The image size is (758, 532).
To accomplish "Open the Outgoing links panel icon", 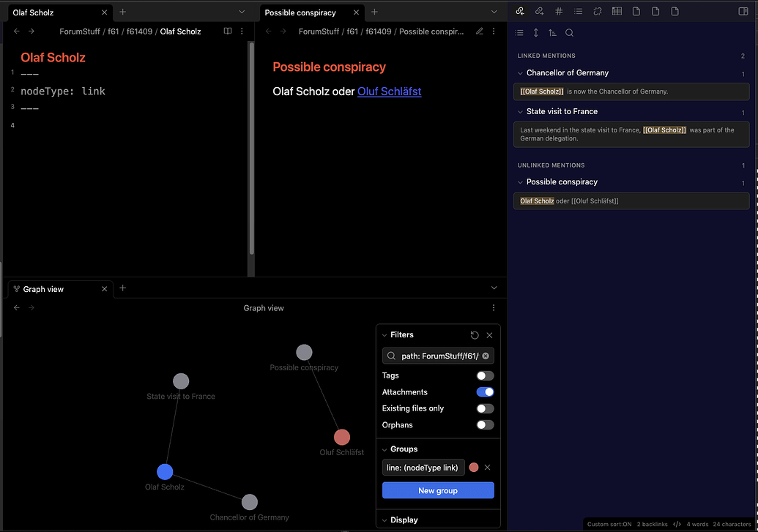I will pyautogui.click(x=539, y=12).
